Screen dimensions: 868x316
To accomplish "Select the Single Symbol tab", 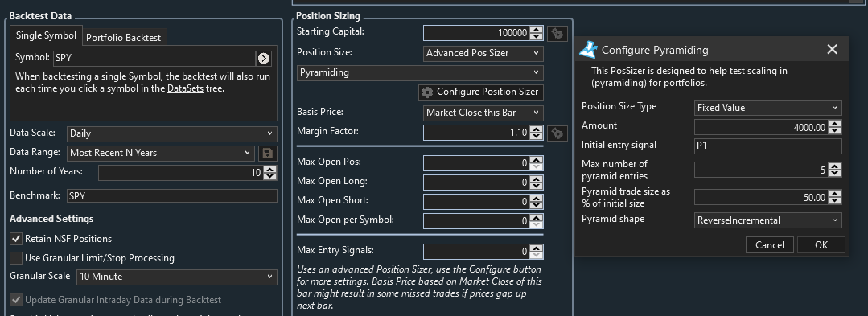I will pos(46,35).
